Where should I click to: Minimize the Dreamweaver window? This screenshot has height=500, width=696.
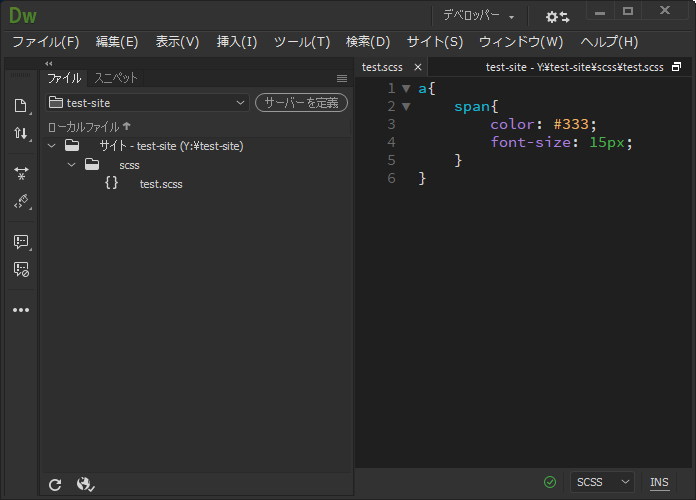[600, 12]
